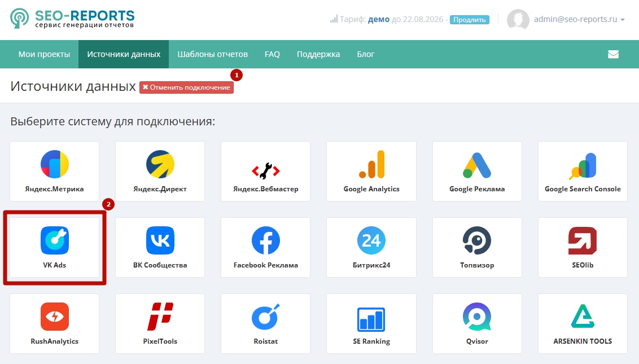The image size is (639, 364).
Task: Click the Отменить подключение button
Action: 187,87
